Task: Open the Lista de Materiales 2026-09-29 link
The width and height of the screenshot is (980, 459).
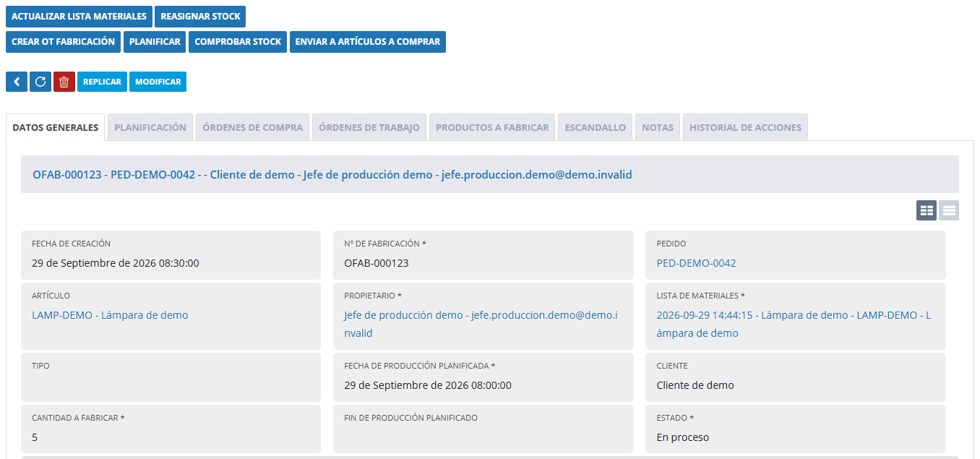Action: point(794,325)
